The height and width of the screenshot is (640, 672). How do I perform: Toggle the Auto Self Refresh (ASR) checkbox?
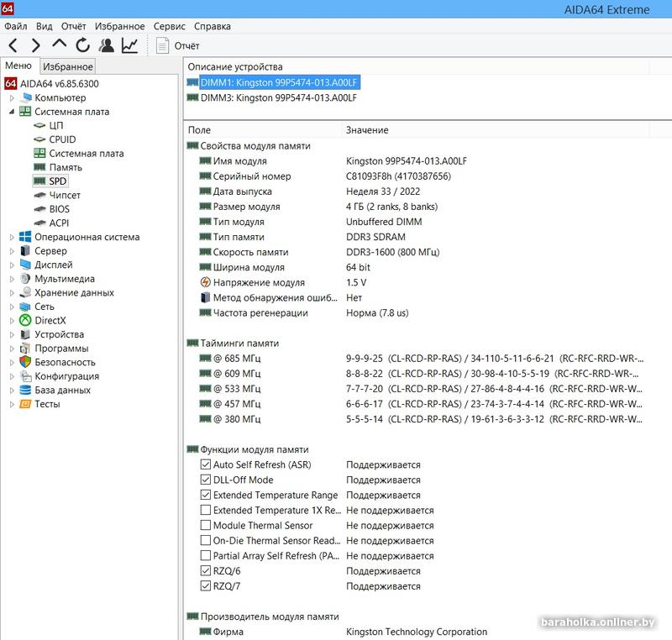[205, 464]
